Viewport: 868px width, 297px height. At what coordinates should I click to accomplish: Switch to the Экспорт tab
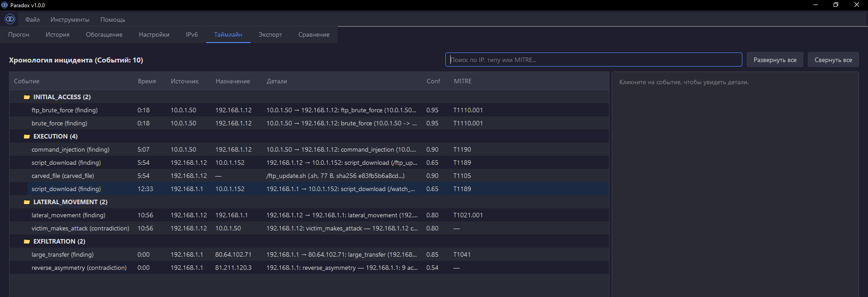(x=270, y=35)
